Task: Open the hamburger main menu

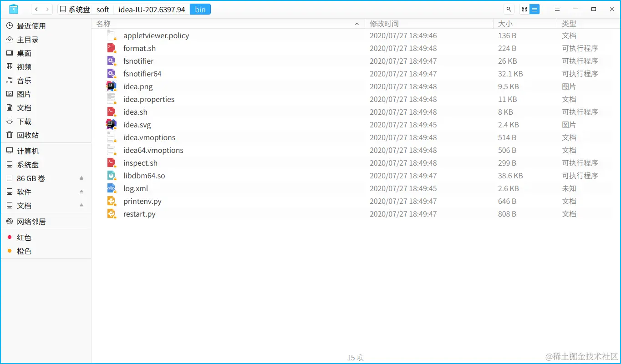Action: pyautogui.click(x=557, y=9)
